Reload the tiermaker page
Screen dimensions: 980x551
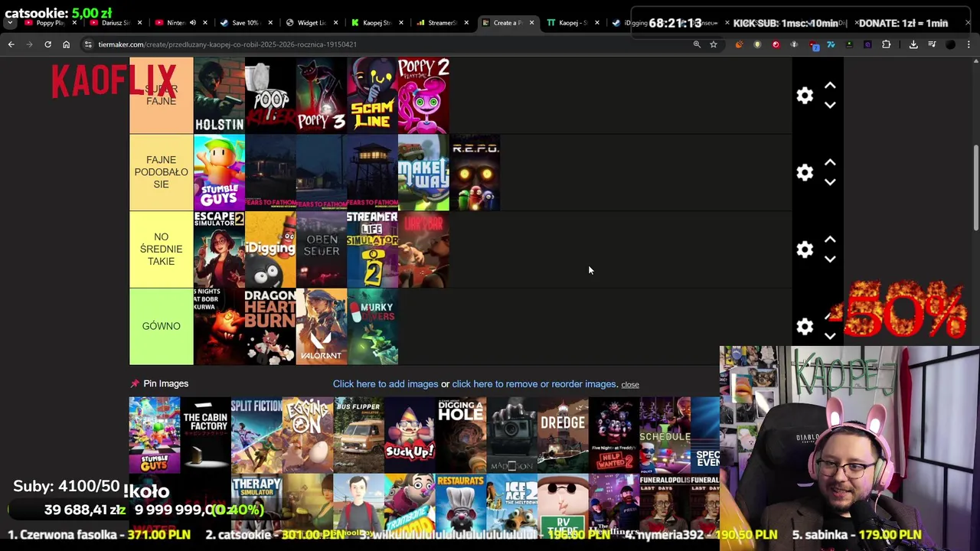[x=47, y=44]
